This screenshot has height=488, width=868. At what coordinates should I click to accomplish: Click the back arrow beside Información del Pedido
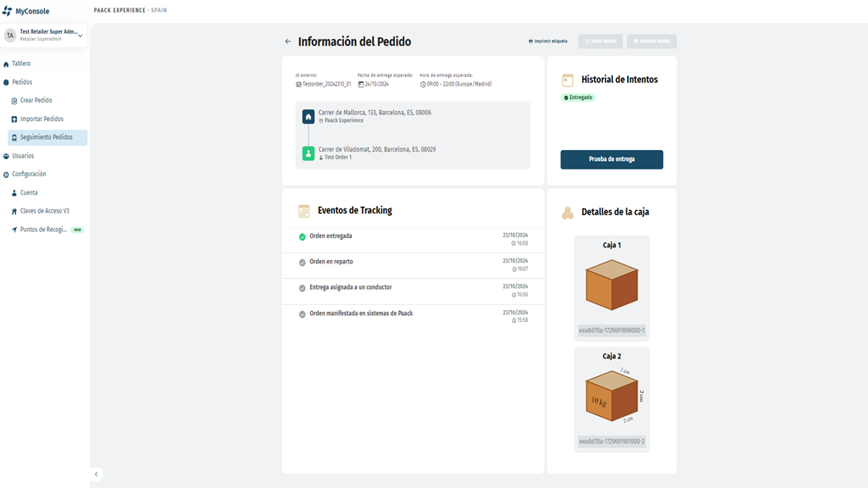pyautogui.click(x=288, y=42)
